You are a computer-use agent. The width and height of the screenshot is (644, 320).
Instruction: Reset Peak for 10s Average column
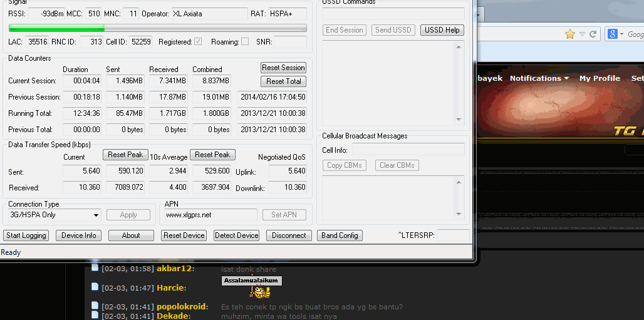pos(212,155)
